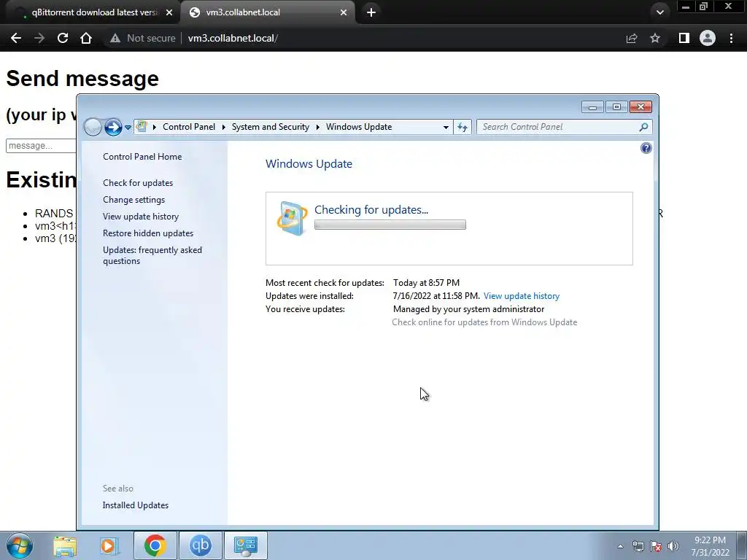Toggle Chrome side panel icon

pos(684,38)
